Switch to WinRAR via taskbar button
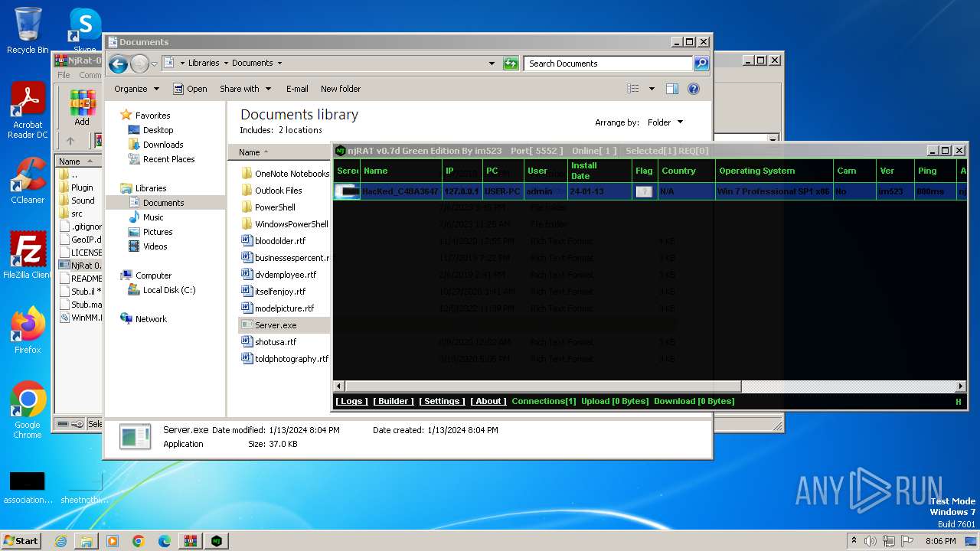The height and width of the screenshot is (551, 980). tap(191, 541)
